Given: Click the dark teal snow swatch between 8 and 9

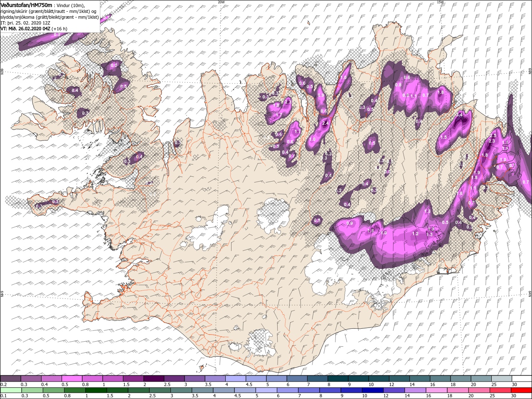Looking at the screenshot, I should [338, 379].
